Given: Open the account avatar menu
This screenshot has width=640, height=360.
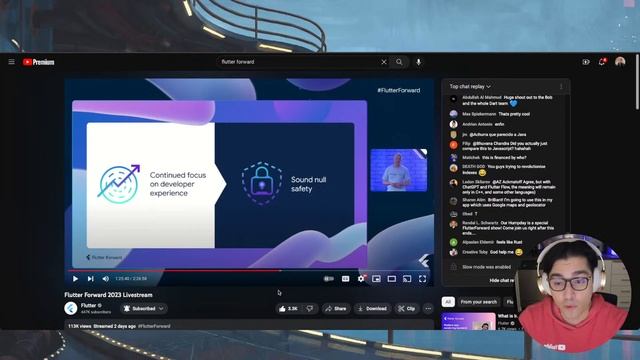Looking at the screenshot, I should coord(620,62).
